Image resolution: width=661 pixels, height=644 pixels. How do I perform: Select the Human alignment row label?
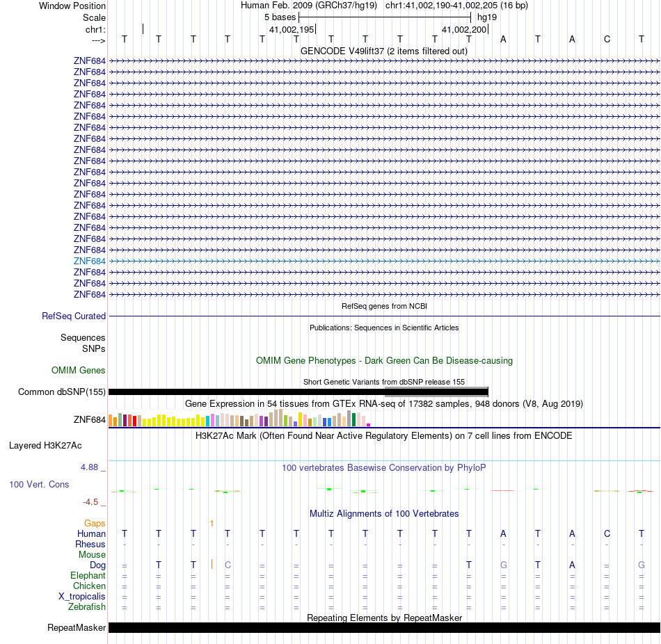click(x=91, y=533)
